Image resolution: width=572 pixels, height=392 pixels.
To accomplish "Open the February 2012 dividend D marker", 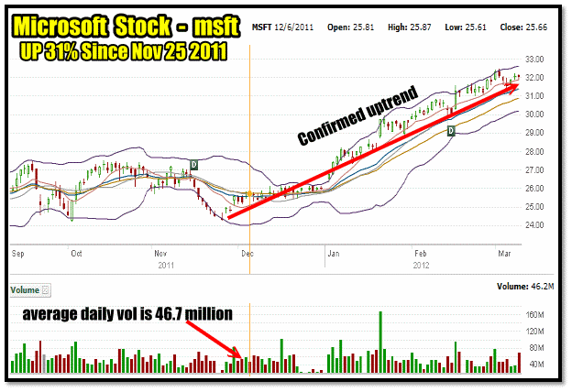I will (x=451, y=131).
